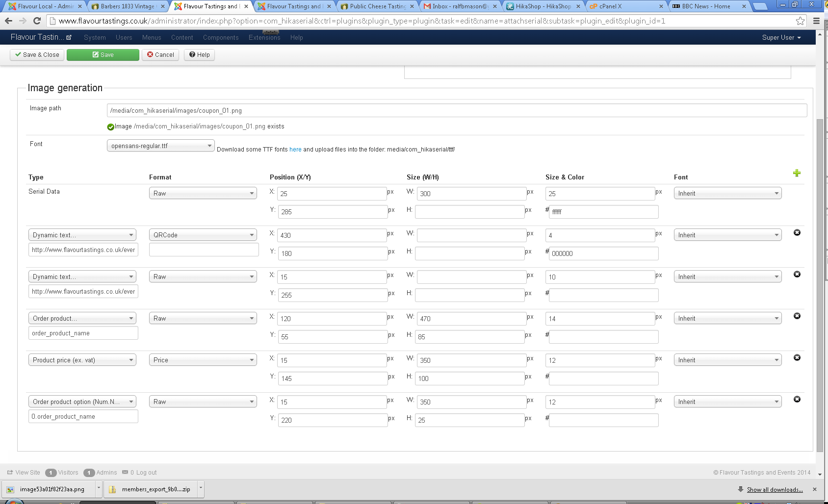This screenshot has height=504, width=828.
Task: Click the messages envelope icon in footer
Action: pos(125,472)
